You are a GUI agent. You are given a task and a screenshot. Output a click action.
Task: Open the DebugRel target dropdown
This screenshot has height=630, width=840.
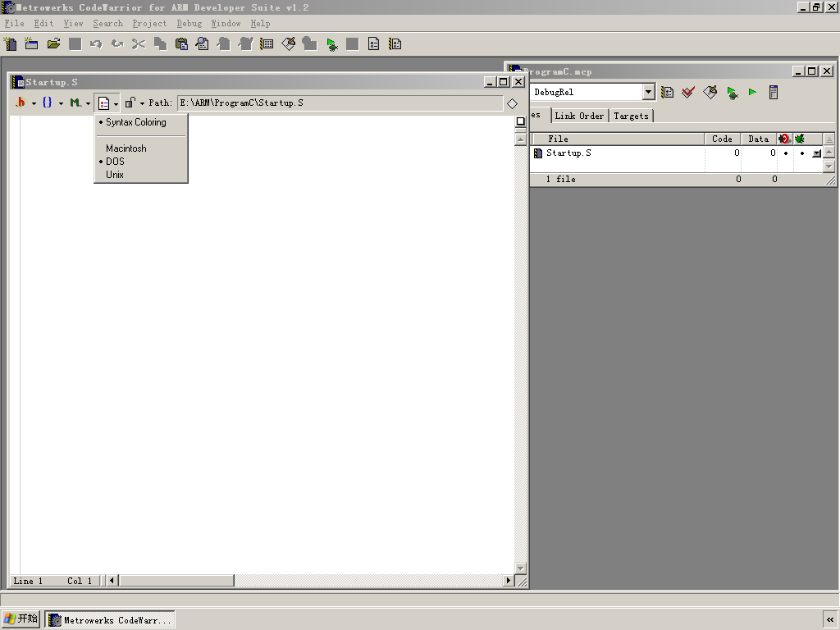[x=648, y=92]
